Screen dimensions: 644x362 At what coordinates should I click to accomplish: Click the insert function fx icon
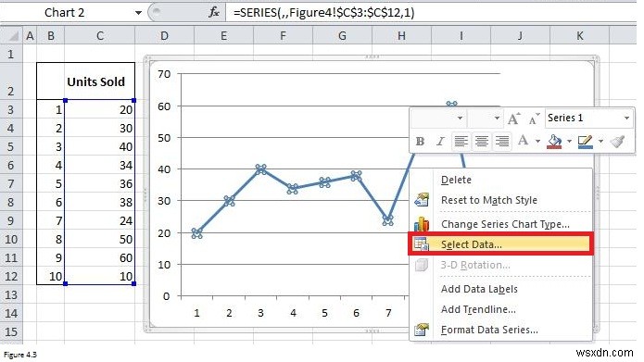pyautogui.click(x=214, y=12)
